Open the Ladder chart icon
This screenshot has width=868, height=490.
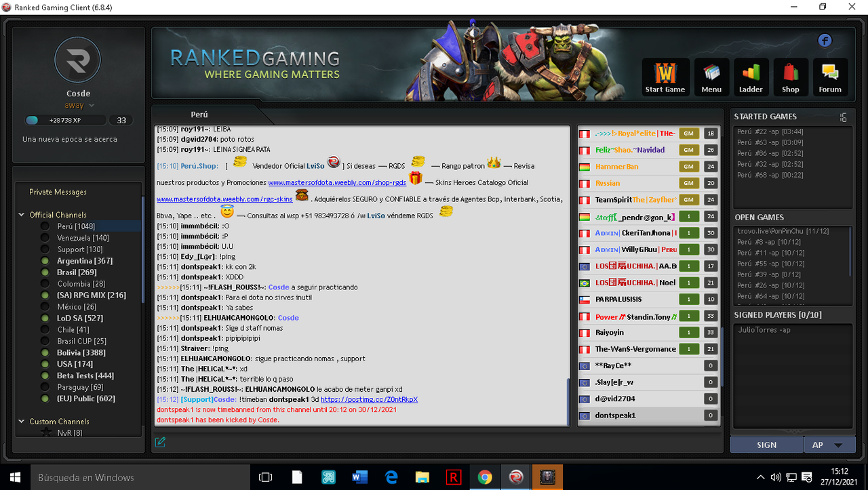coord(751,77)
